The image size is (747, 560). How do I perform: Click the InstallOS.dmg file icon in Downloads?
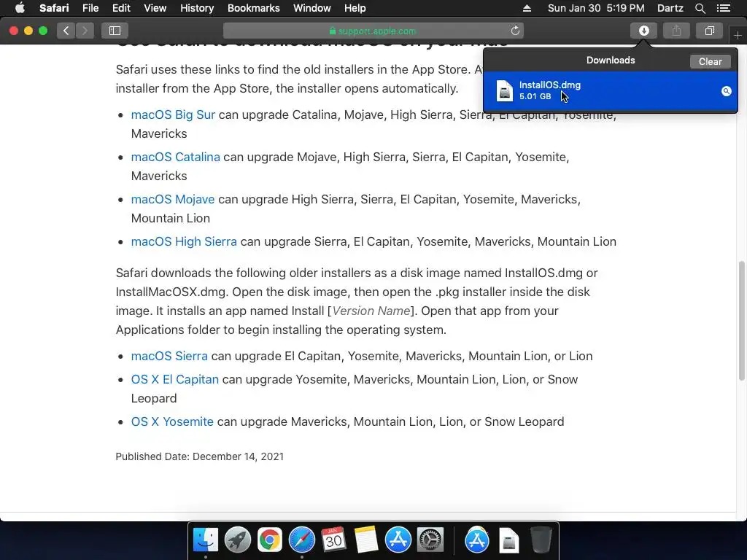(x=505, y=90)
